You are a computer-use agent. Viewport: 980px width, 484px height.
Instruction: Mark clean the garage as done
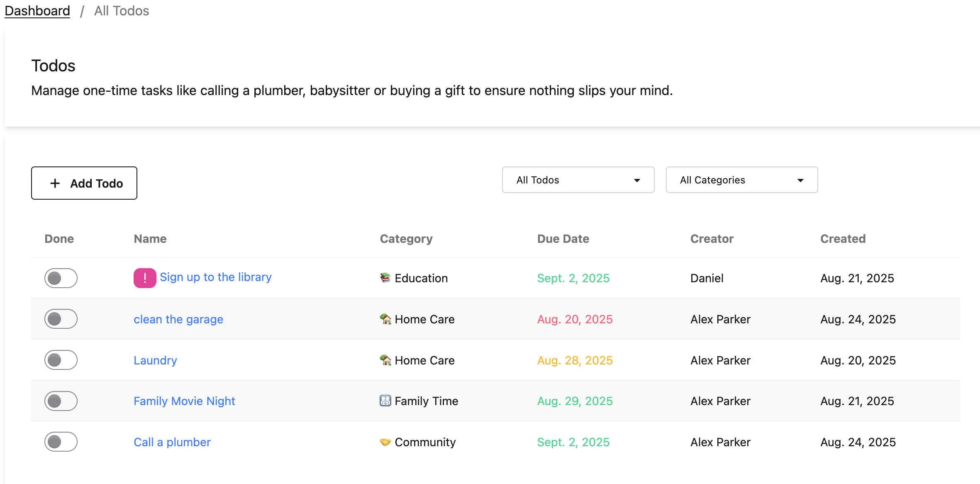61,319
